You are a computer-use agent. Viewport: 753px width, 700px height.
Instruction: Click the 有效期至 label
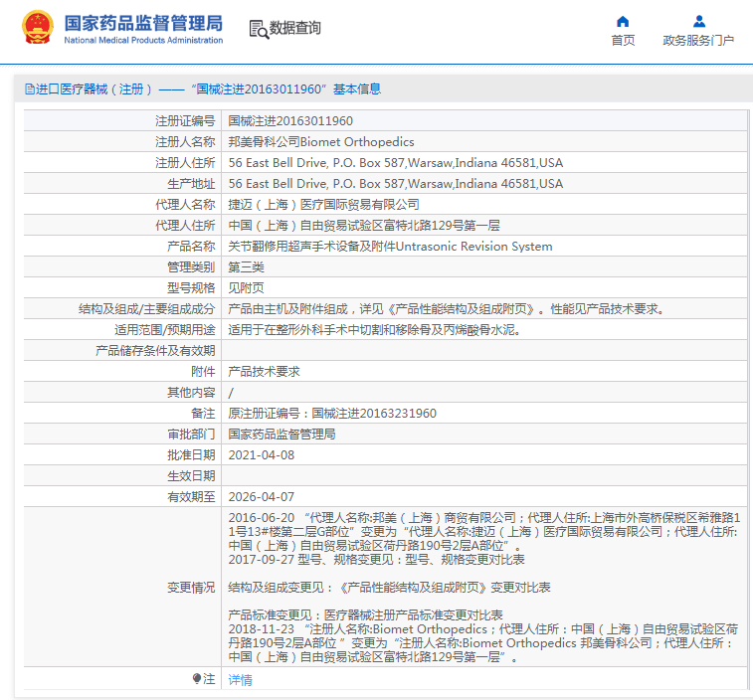(x=191, y=497)
